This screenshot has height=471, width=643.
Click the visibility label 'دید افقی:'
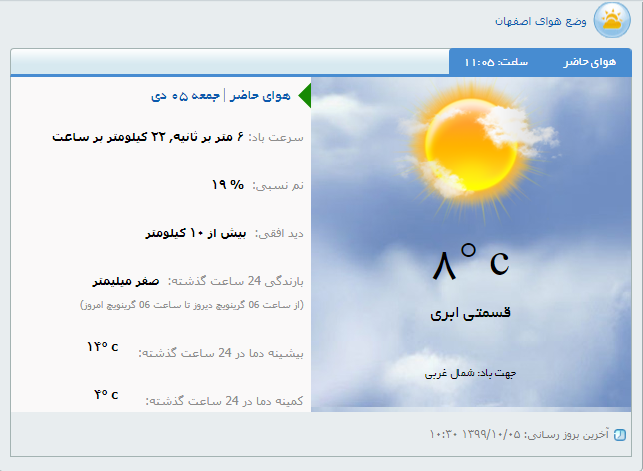[279, 234]
